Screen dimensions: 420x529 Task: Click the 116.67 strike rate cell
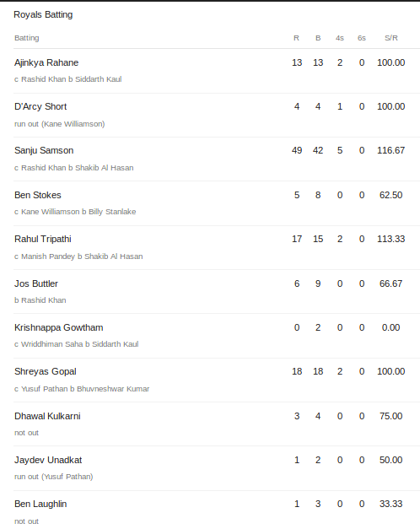point(391,150)
